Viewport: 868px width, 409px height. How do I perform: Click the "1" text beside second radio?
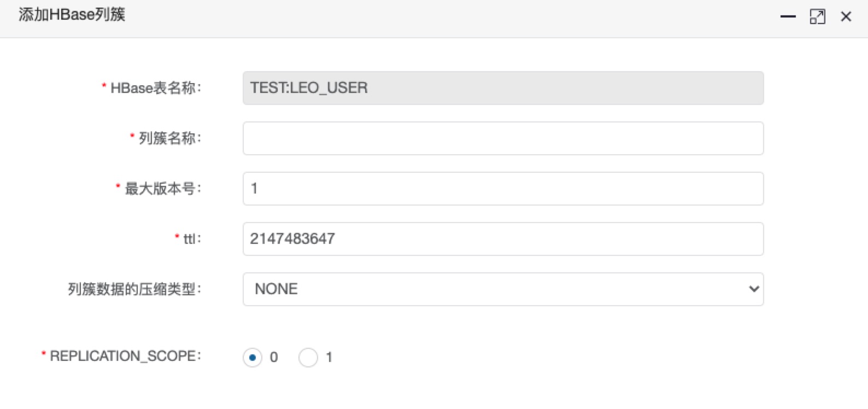click(x=329, y=358)
